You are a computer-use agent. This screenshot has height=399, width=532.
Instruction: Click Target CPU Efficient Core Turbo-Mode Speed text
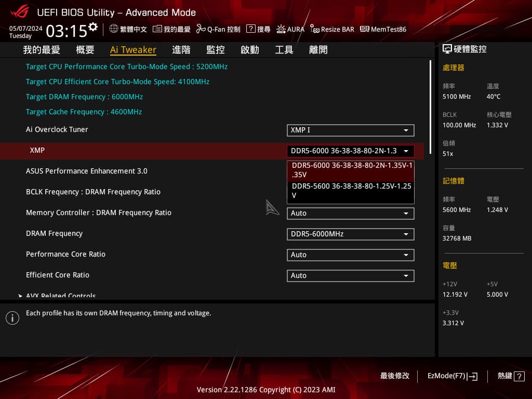[117, 82]
